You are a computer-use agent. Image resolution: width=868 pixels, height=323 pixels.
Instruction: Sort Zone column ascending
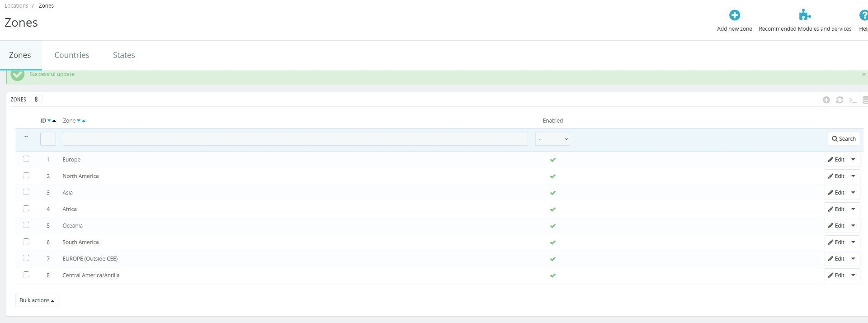84,121
